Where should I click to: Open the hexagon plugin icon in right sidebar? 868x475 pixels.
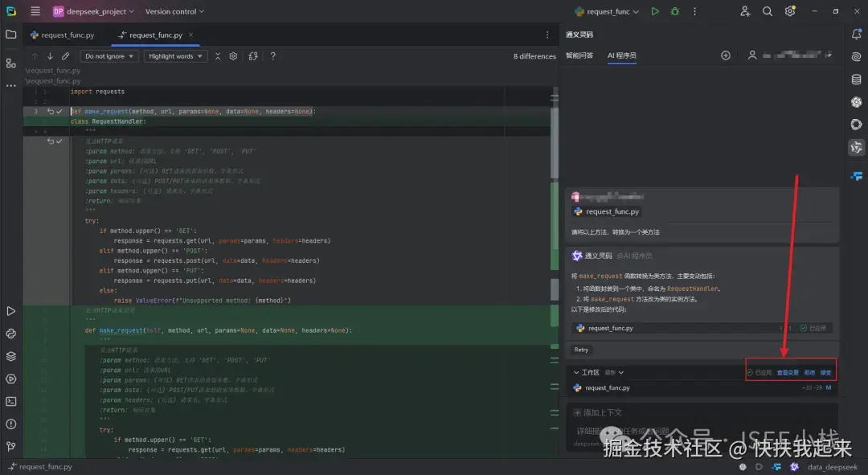click(857, 125)
